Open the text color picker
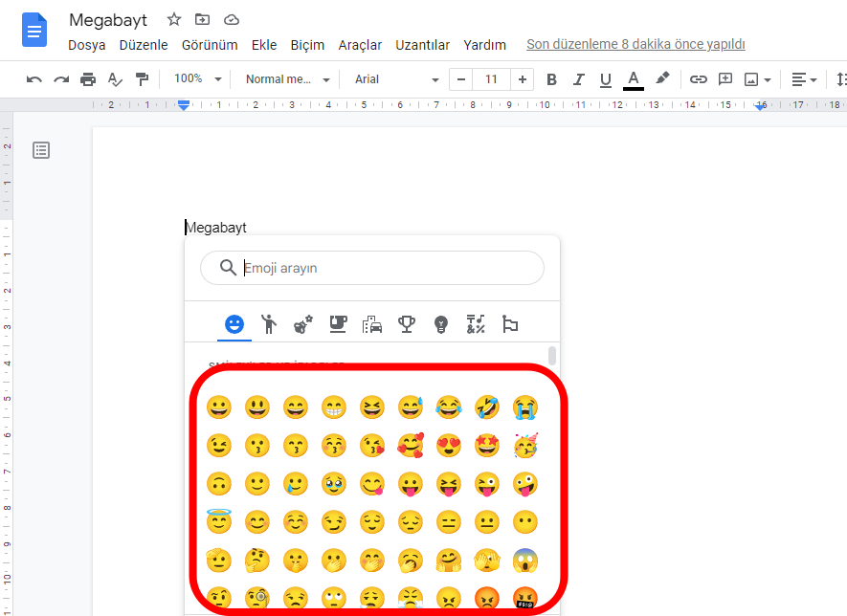847x616 pixels. [634, 79]
